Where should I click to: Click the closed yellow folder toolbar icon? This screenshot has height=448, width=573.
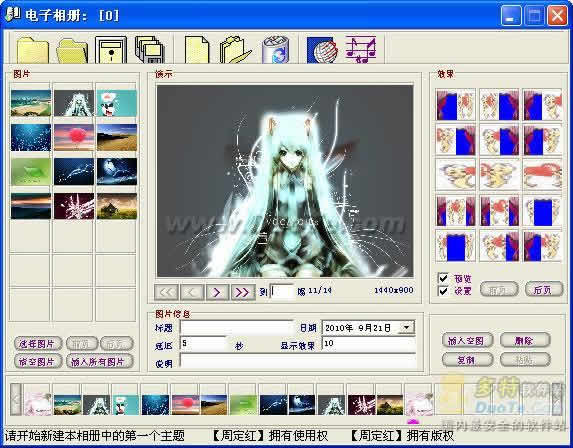pos(33,50)
